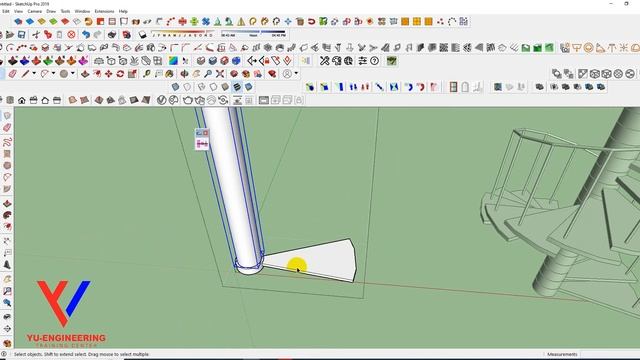Click the sliders settings icon

coord(362,61)
